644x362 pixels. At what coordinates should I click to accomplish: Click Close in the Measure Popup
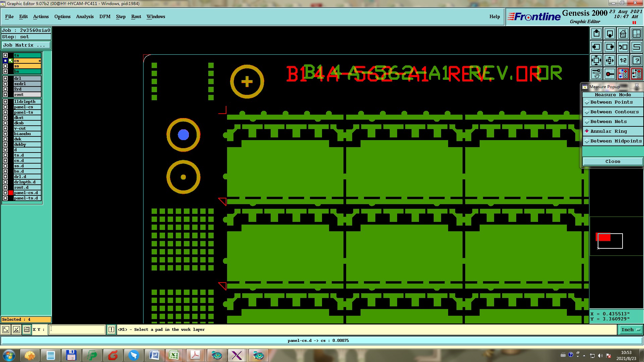612,162
